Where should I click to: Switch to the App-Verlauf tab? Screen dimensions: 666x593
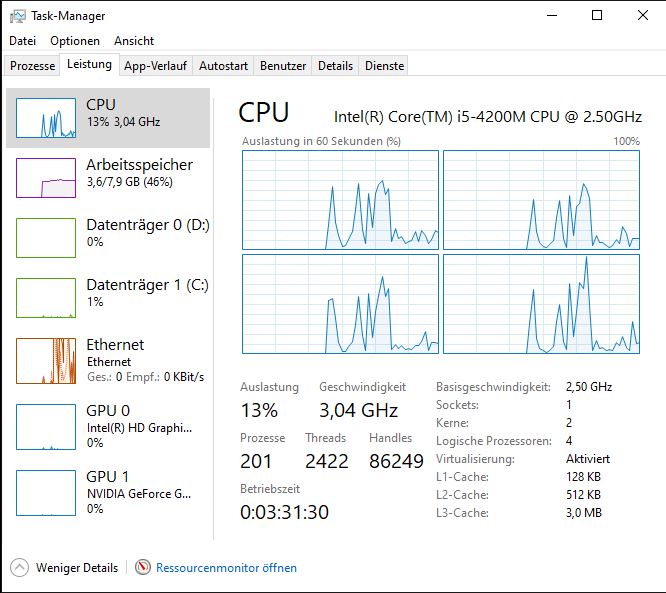[156, 66]
